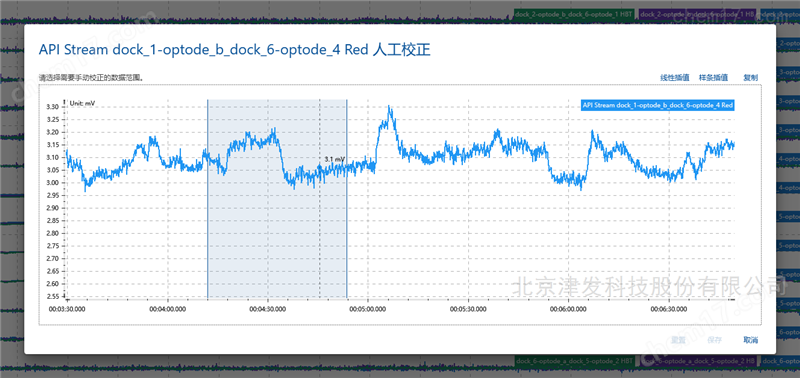
Task: Click the 复制 copy link
Action: pos(751,78)
